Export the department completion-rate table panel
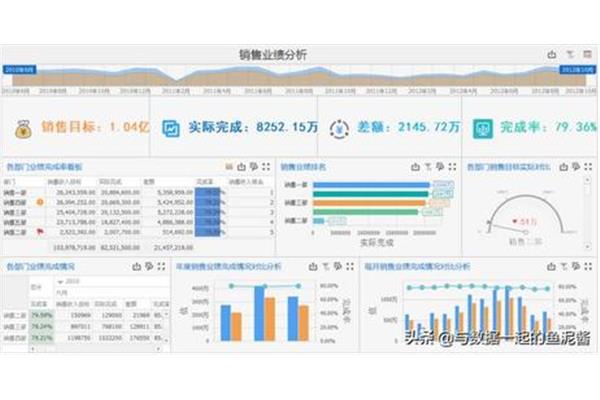Image resolution: width=600 pixels, height=400 pixels. [x=241, y=167]
